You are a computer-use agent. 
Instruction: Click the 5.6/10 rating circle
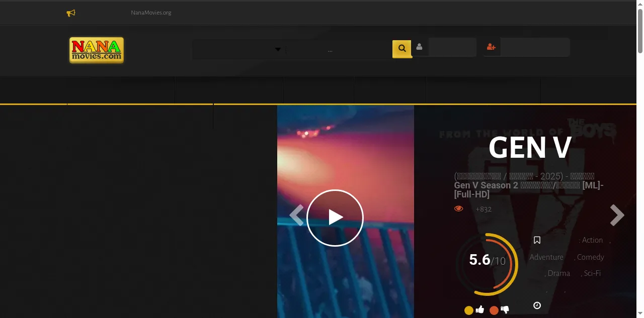(x=487, y=264)
